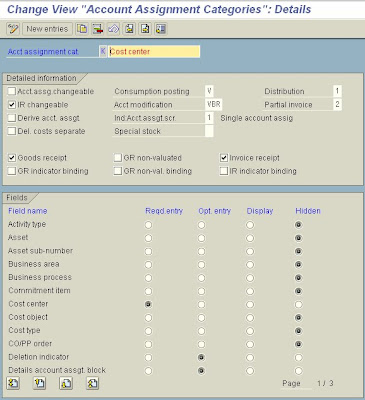Set Cost center to Opt. entry
Image resolution: width=365 pixels, height=400 pixels.
[x=201, y=304]
